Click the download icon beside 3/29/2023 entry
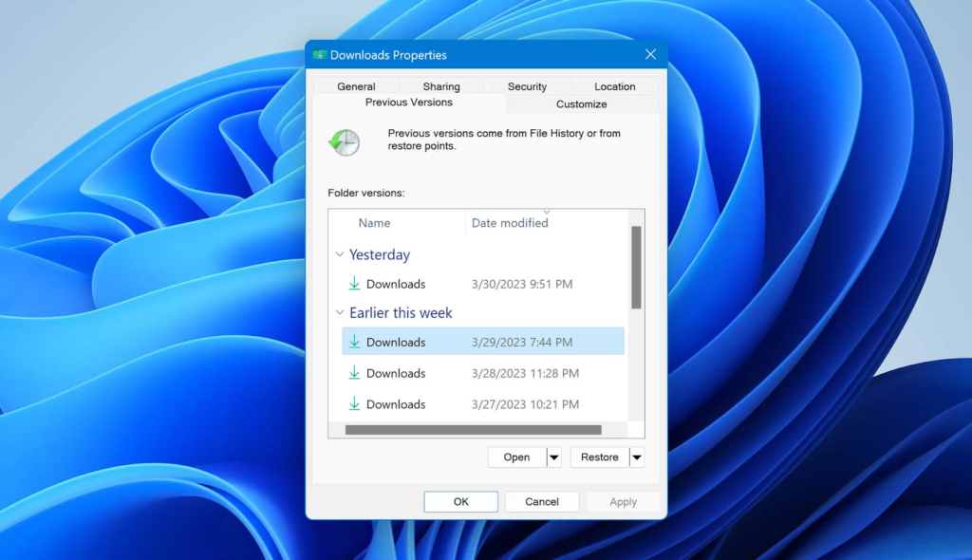972x560 pixels. [x=354, y=342]
